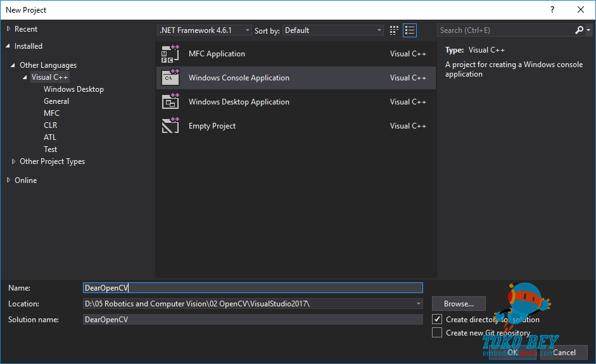Click the search magnifier icon
Image resolution: width=596 pixels, height=364 pixels.
579,30
